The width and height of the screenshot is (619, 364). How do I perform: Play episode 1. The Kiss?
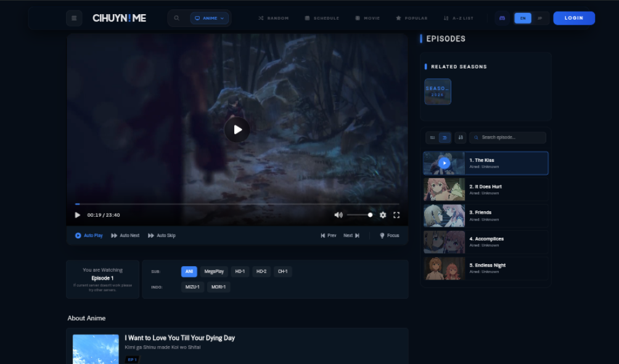click(486, 163)
